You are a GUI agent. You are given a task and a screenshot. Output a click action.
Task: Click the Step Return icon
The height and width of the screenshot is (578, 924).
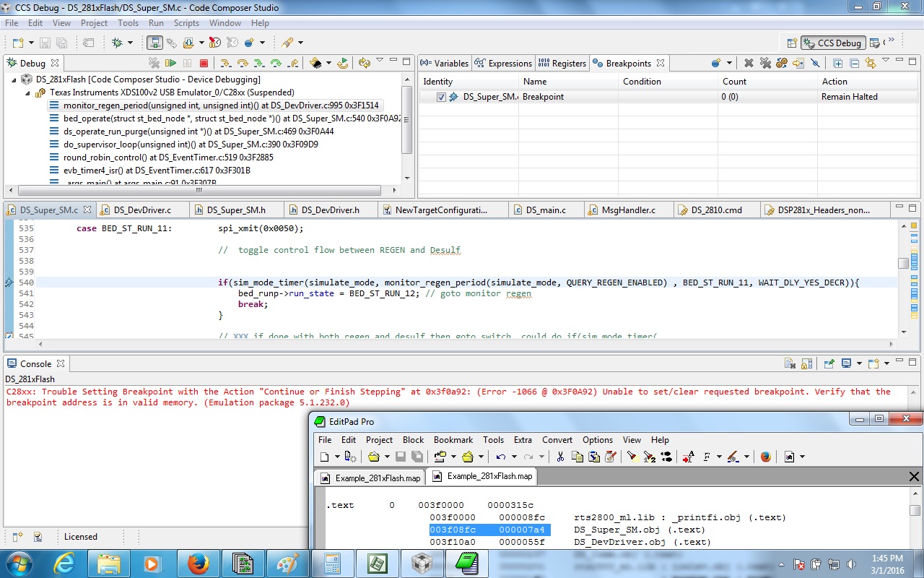tap(292, 64)
